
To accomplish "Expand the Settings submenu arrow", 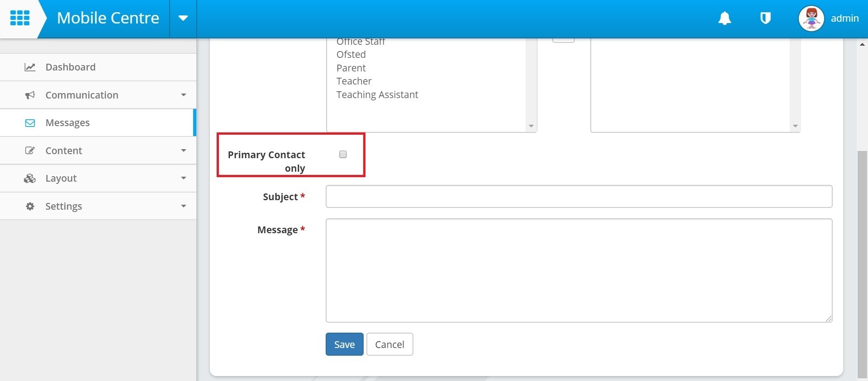I will [184, 206].
